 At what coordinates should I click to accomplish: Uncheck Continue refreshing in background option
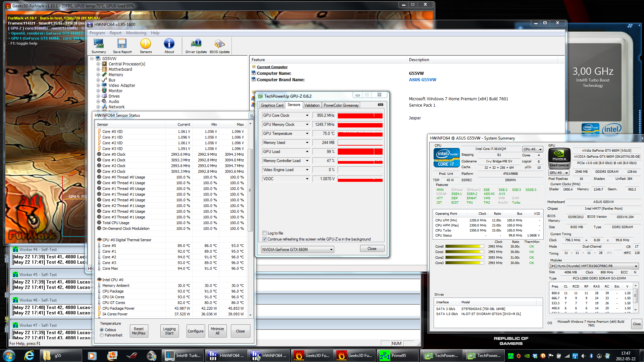coord(264,239)
